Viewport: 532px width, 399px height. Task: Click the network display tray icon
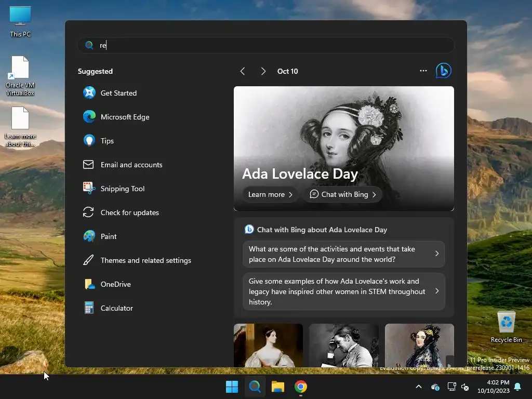pos(451,387)
